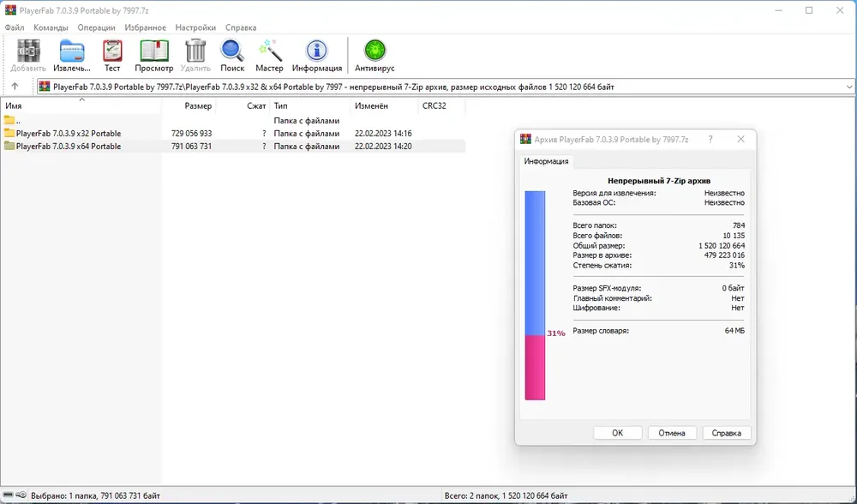Image resolution: width=857 pixels, height=504 pixels.
Task: Click 'Общий размер' value in dialog
Action: (x=722, y=245)
